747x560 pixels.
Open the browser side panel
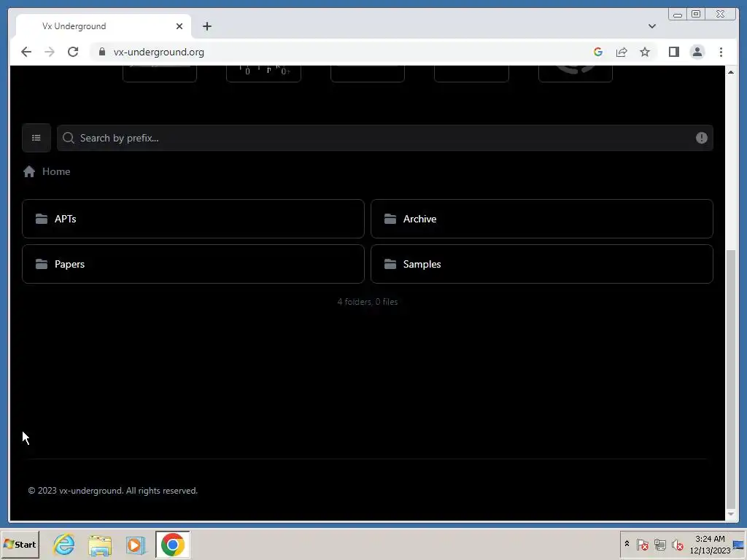(x=673, y=52)
